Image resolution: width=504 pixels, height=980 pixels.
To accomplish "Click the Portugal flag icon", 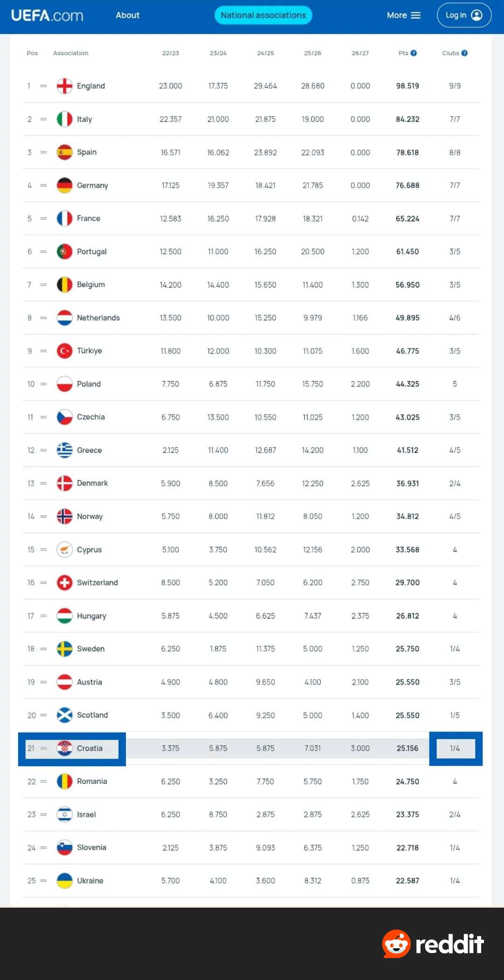I will [64, 252].
